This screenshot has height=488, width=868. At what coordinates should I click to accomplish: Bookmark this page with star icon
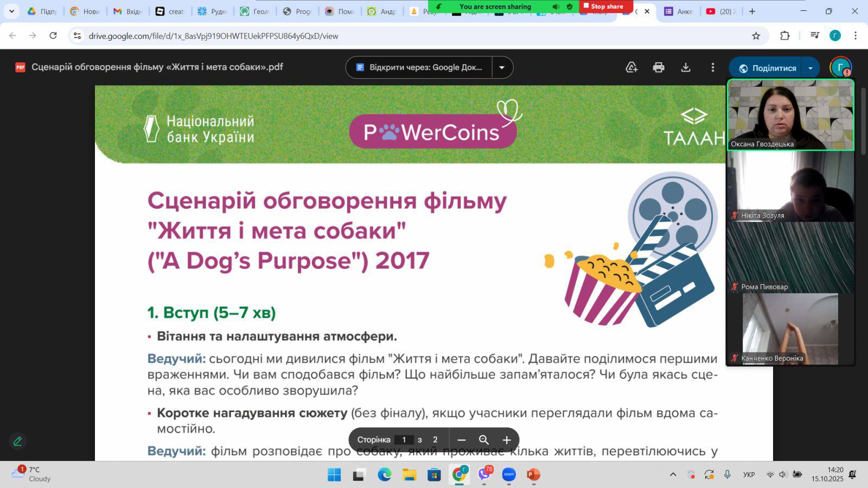(x=756, y=36)
